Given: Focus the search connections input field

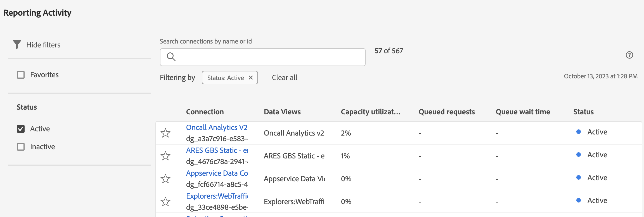Looking at the screenshot, I should tap(268, 57).
